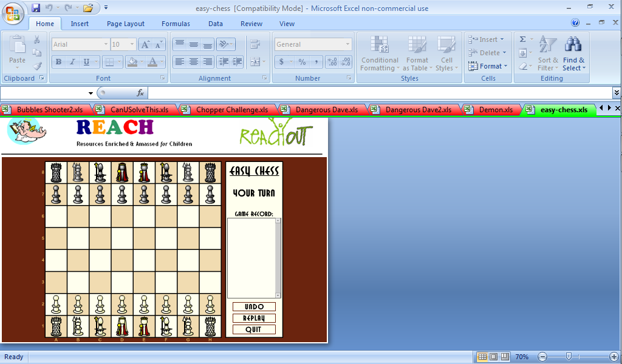Switch to Dangerous Dave.xls workbook tab
This screenshot has height=364, width=622.
[323, 110]
